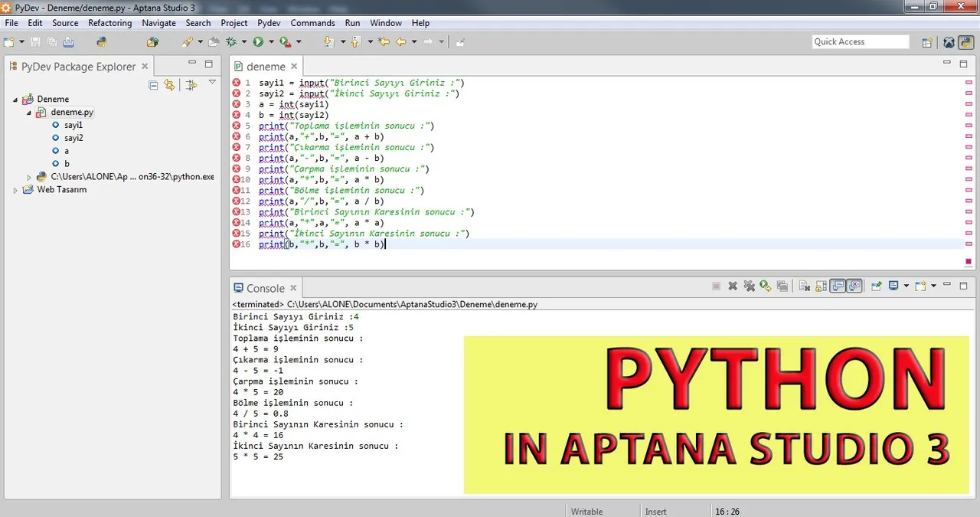Maximize the editor area panel
Screen dimensions: 980x517
click(963, 64)
